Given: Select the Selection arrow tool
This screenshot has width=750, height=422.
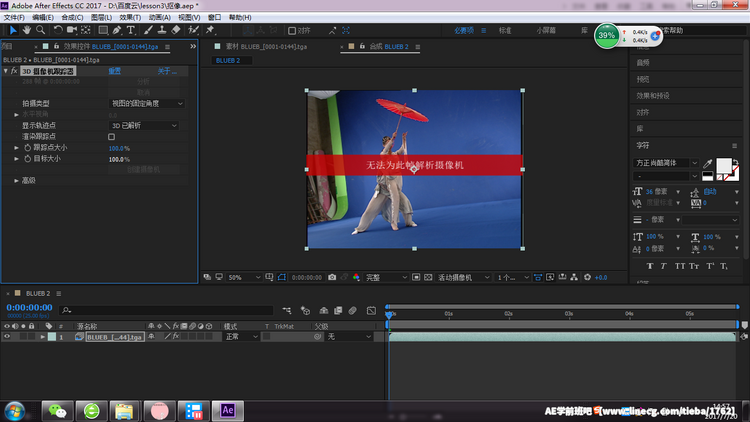Looking at the screenshot, I should tap(13, 30).
